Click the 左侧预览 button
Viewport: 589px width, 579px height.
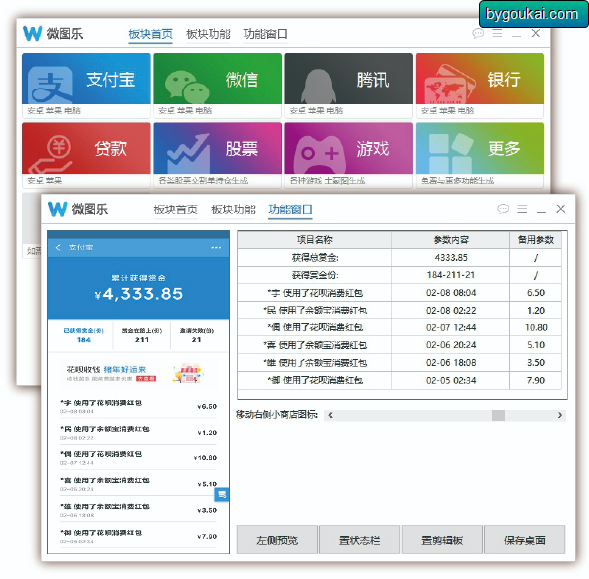[277, 540]
